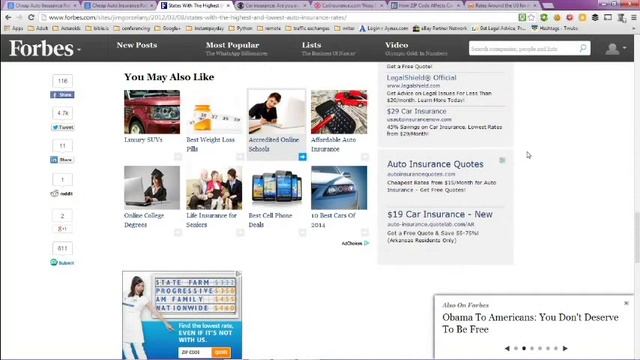Screen dimensions: 640x360
Task: Open the Best Weight Loss Pills link
Action: (x=210, y=144)
